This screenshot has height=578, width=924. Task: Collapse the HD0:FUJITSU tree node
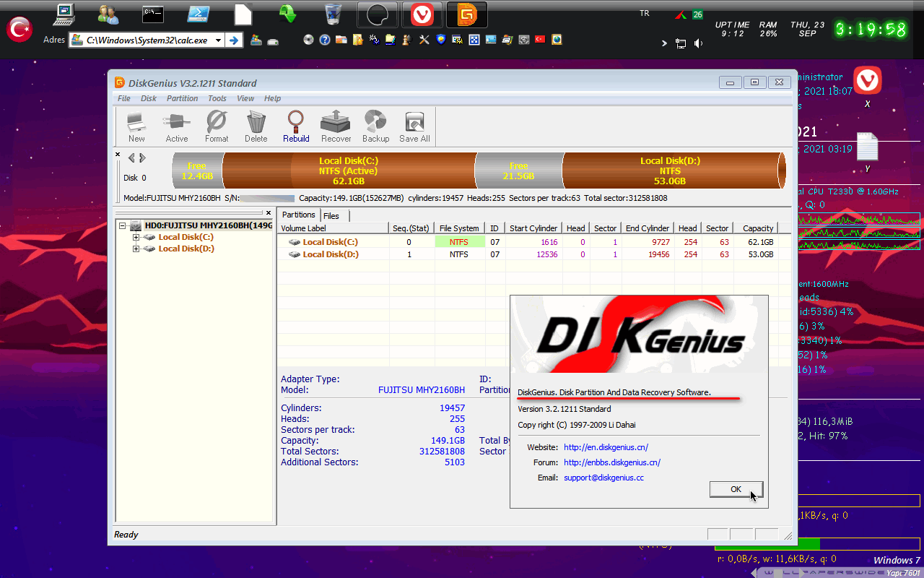pyautogui.click(x=123, y=225)
